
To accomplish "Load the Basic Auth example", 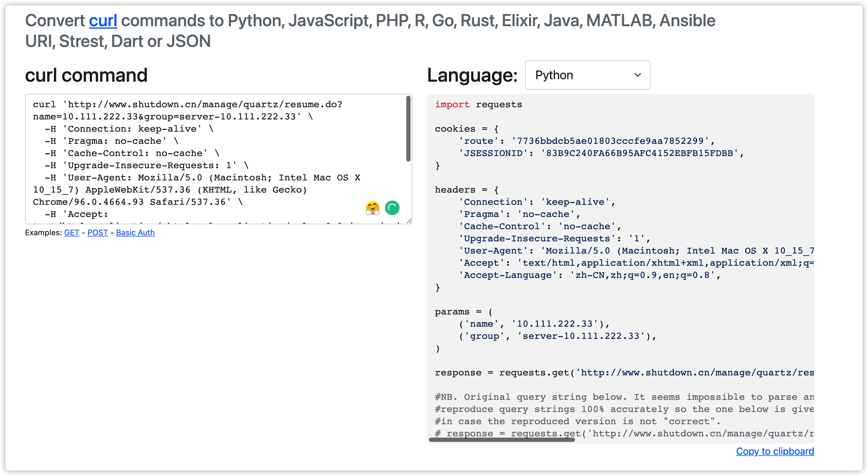I will click(x=135, y=233).
